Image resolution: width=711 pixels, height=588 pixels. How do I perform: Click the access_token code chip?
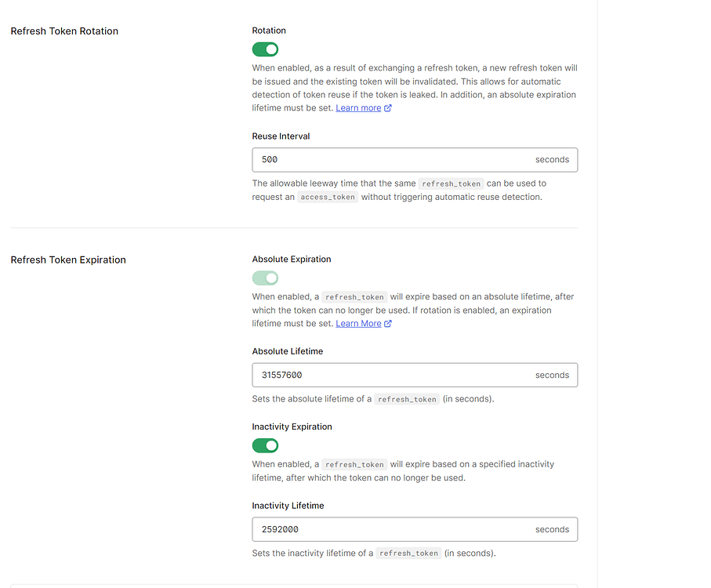[x=328, y=198]
